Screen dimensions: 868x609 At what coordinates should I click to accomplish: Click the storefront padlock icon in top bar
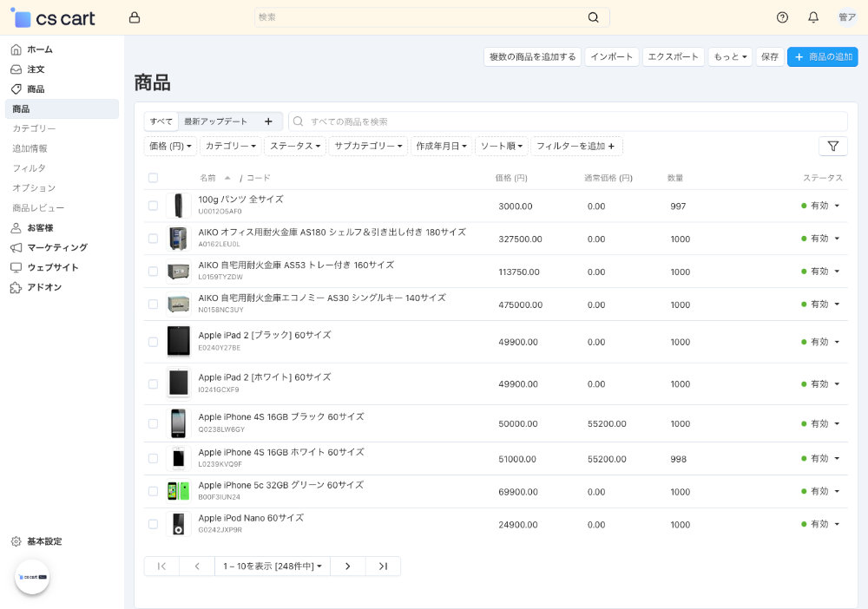coord(135,16)
